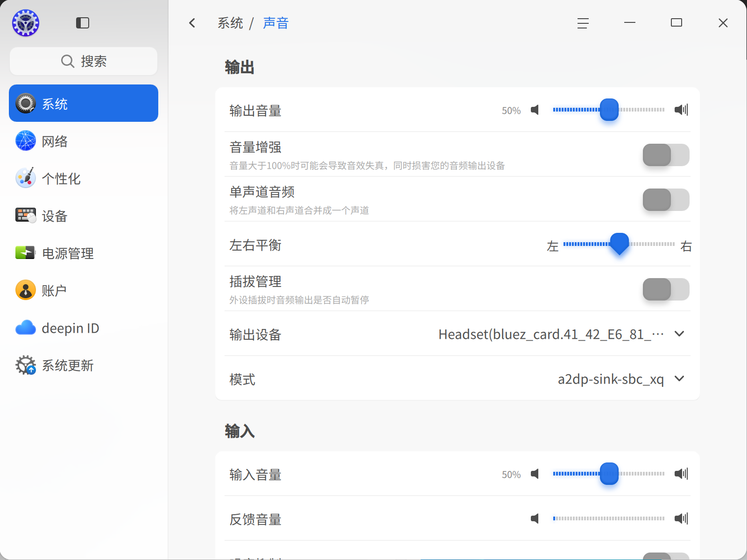The width and height of the screenshot is (747, 560).
Task: Toggle the sidebar collapse icon
Action: pos(83,23)
